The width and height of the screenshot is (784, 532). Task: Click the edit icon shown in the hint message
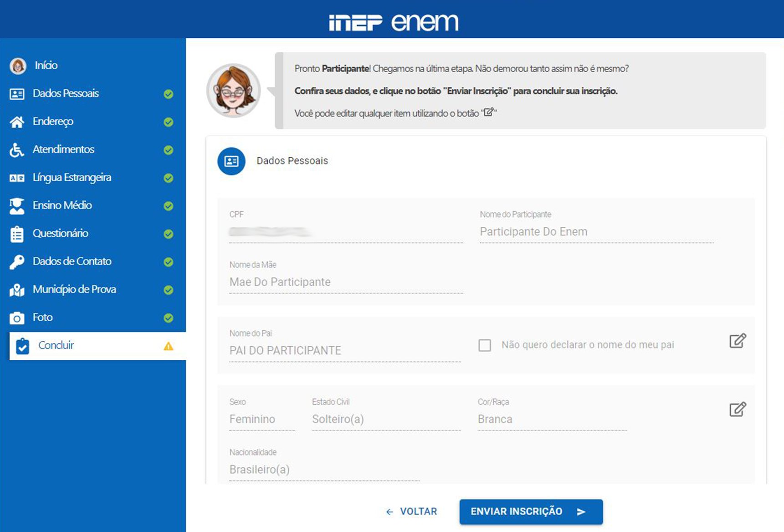489,112
